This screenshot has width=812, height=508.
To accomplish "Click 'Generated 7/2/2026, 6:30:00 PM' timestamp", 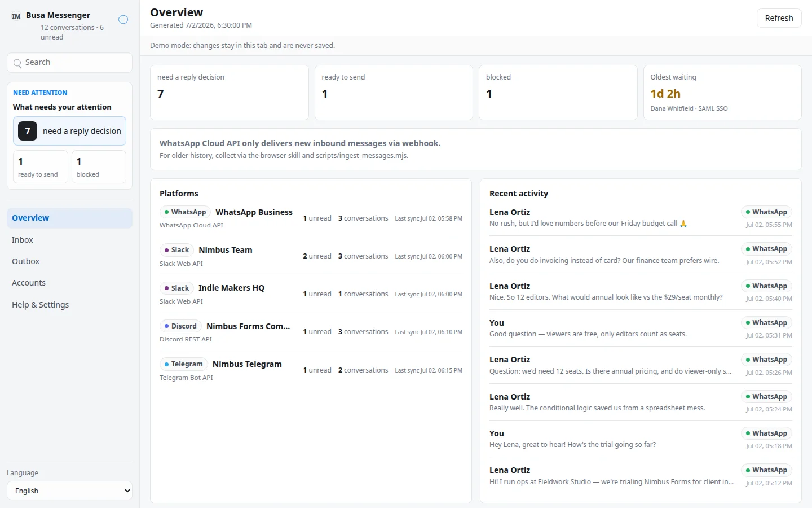I will 201,25.
